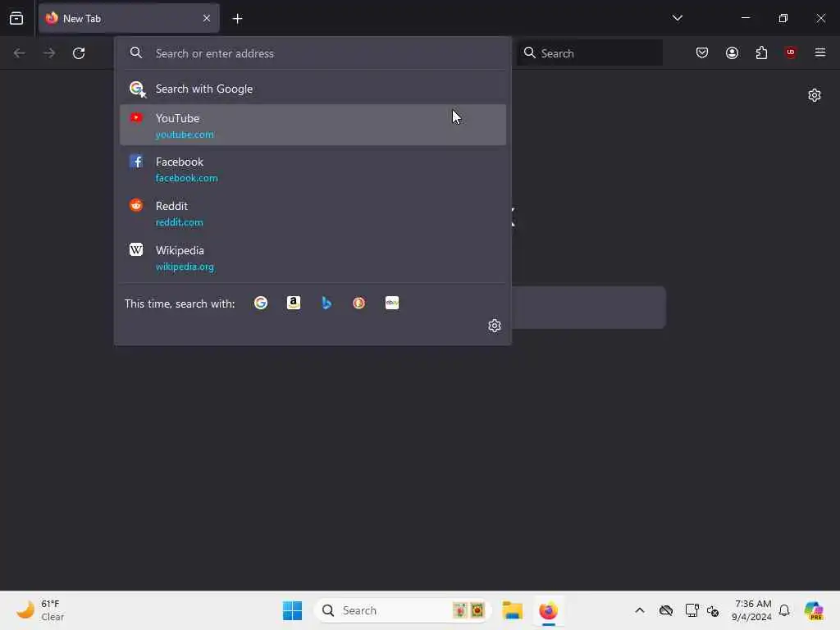The image size is (840, 630).
Task: Reload the current page
Action: tap(79, 53)
